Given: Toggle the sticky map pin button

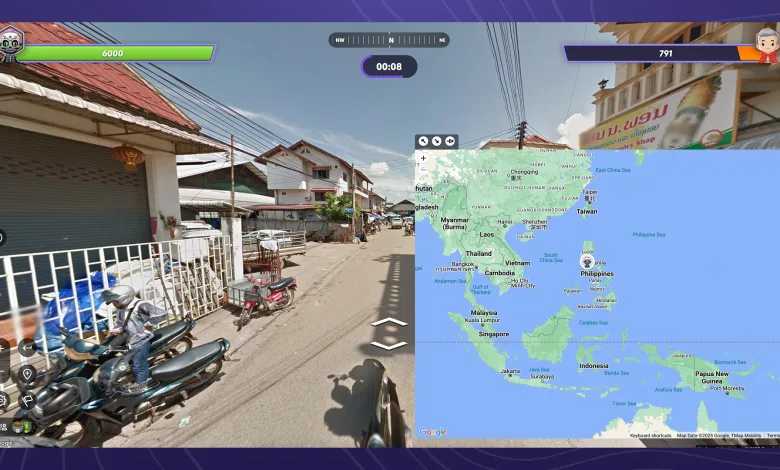Looking at the screenshot, I should coord(451,141).
